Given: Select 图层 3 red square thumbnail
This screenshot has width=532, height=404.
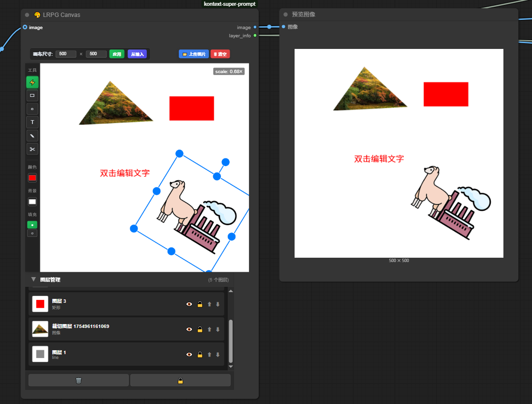Looking at the screenshot, I should pos(40,304).
